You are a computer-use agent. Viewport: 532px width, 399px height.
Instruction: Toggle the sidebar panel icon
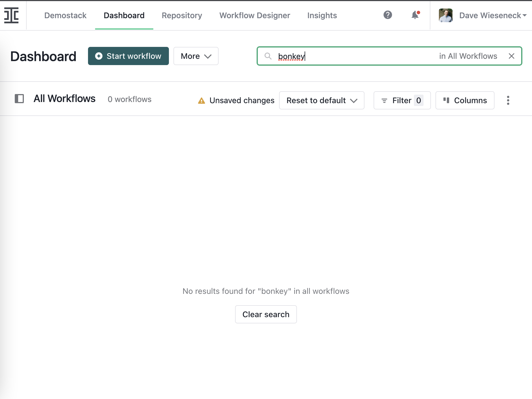19,99
